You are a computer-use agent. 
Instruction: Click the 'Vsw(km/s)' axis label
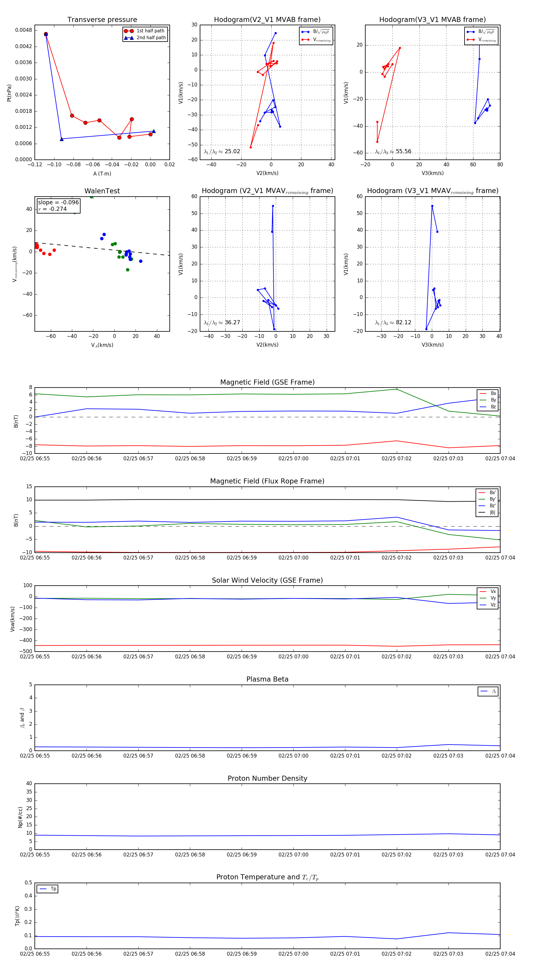(x=12, y=619)
